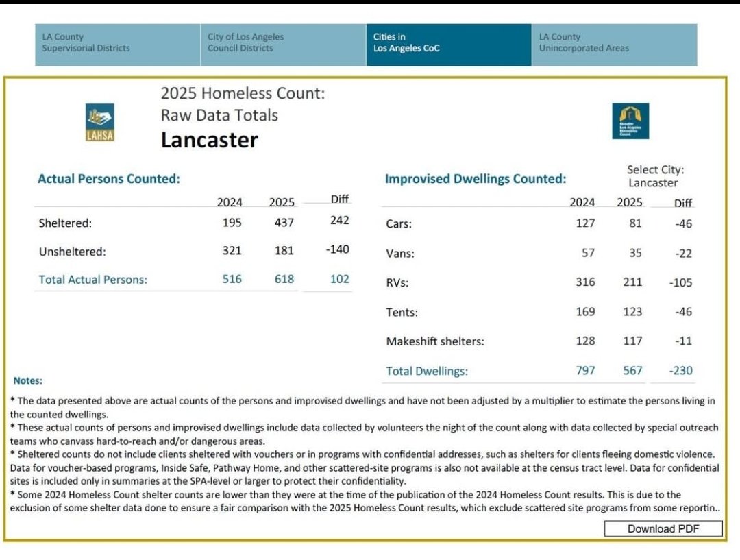
Task: Click the Total Actual Persons label
Action: coord(93,280)
